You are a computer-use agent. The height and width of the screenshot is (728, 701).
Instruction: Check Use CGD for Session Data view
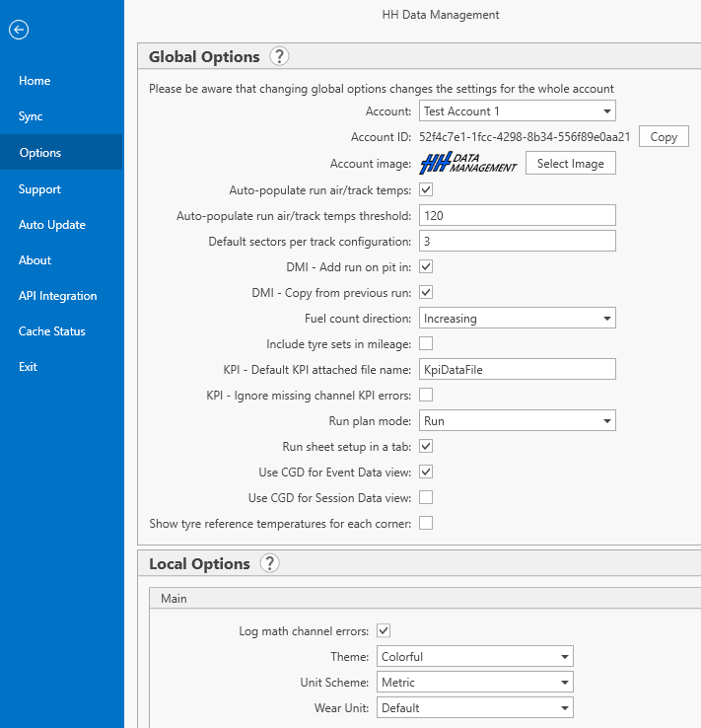426,497
